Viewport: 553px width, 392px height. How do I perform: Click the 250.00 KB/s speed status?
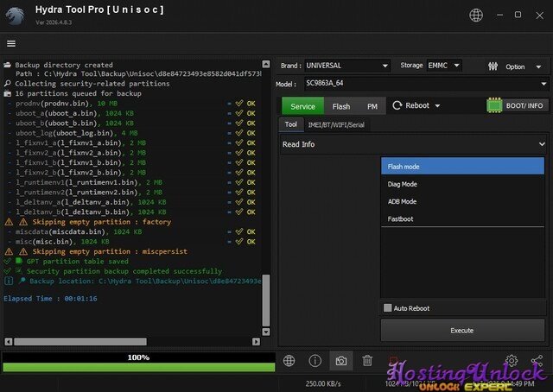323,383
